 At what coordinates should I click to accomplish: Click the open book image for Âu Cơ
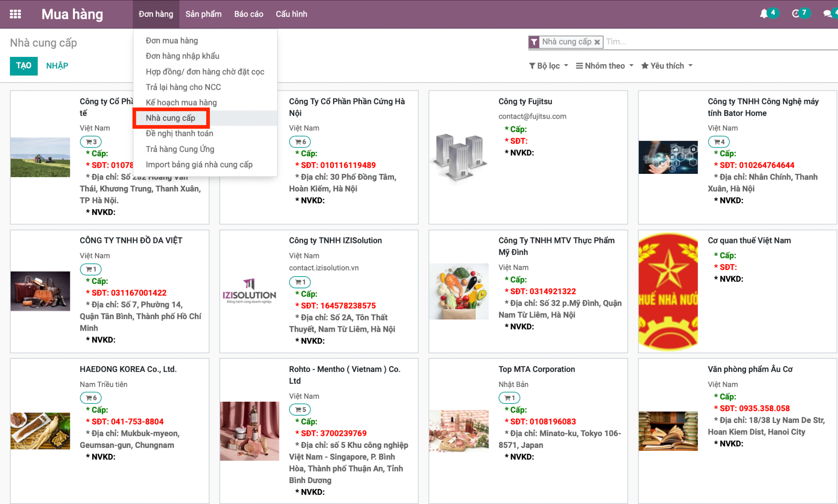668,431
